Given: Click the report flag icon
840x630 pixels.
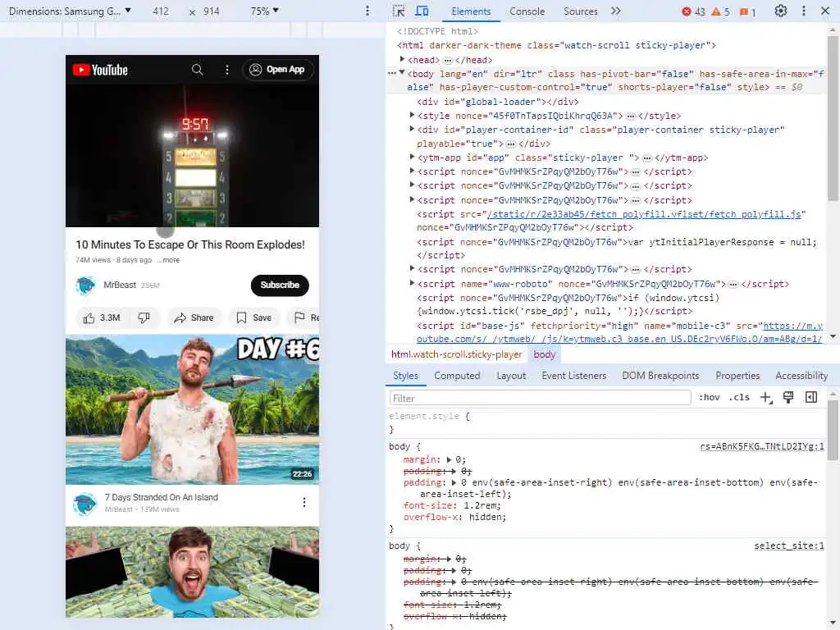Looking at the screenshot, I should (x=300, y=317).
